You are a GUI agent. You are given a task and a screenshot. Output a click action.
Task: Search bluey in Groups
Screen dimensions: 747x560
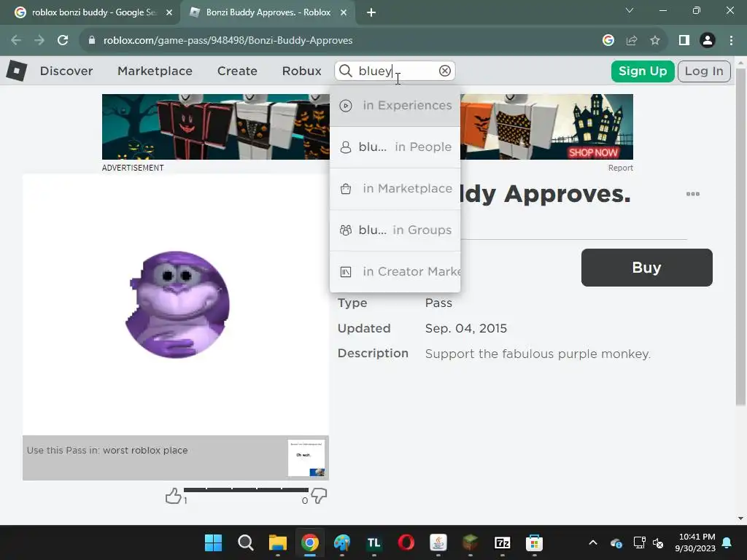point(395,230)
